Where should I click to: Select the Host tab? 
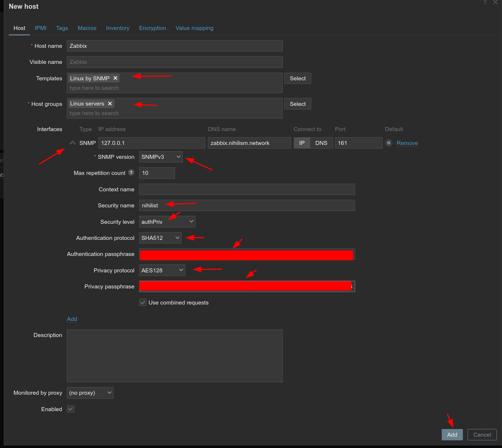19,28
